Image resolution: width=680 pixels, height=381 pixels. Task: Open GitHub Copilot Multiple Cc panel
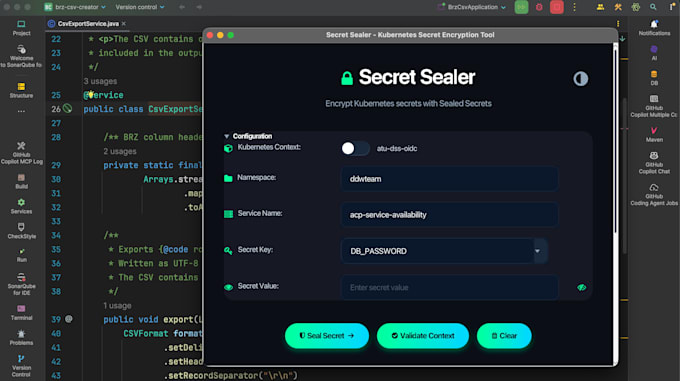click(654, 106)
